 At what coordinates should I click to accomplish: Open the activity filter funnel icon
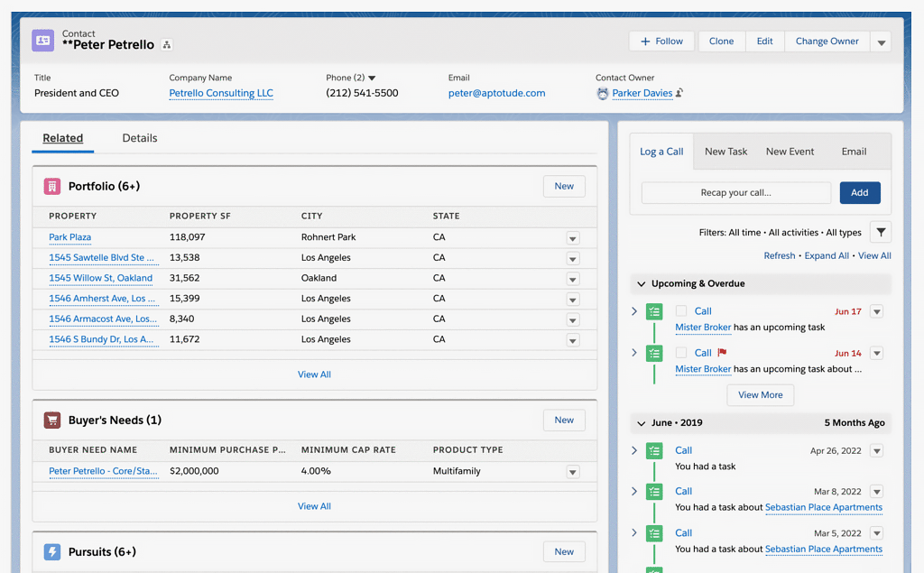[x=881, y=232]
